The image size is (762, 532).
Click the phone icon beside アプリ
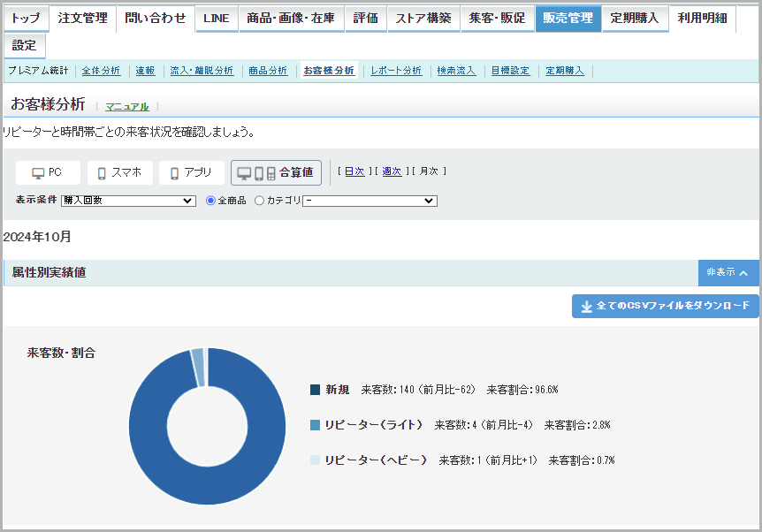coord(174,173)
